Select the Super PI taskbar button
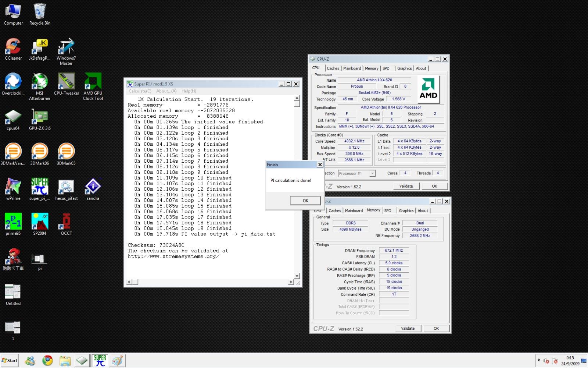Image resolution: width=588 pixels, height=368 pixels. pos(100,361)
